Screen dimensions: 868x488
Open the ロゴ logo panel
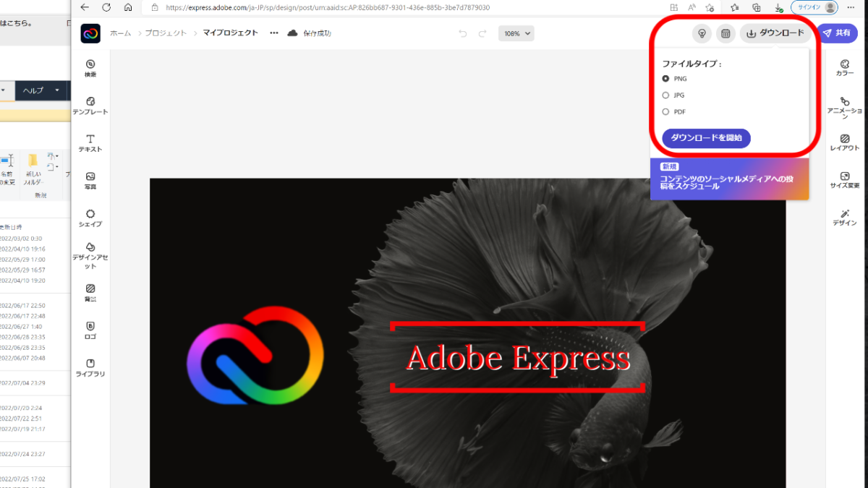[x=90, y=330]
